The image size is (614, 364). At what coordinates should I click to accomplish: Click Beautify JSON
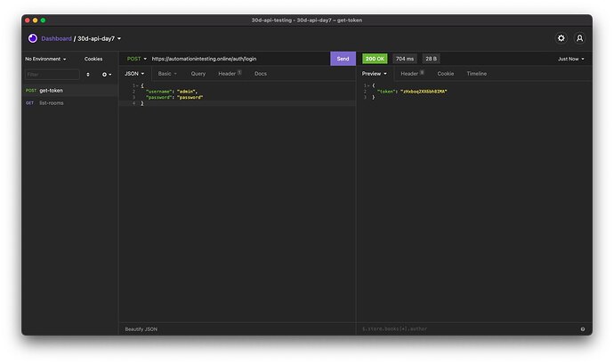pyautogui.click(x=141, y=329)
